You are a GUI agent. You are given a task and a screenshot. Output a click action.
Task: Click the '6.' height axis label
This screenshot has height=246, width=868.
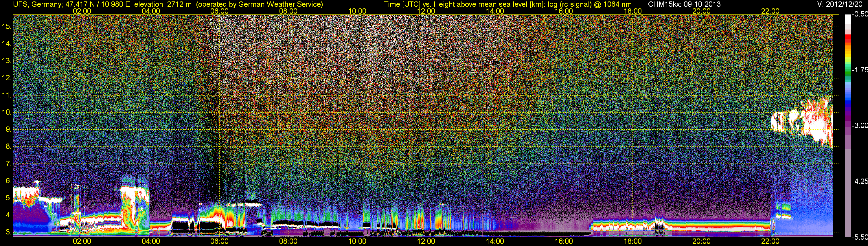click(8, 181)
